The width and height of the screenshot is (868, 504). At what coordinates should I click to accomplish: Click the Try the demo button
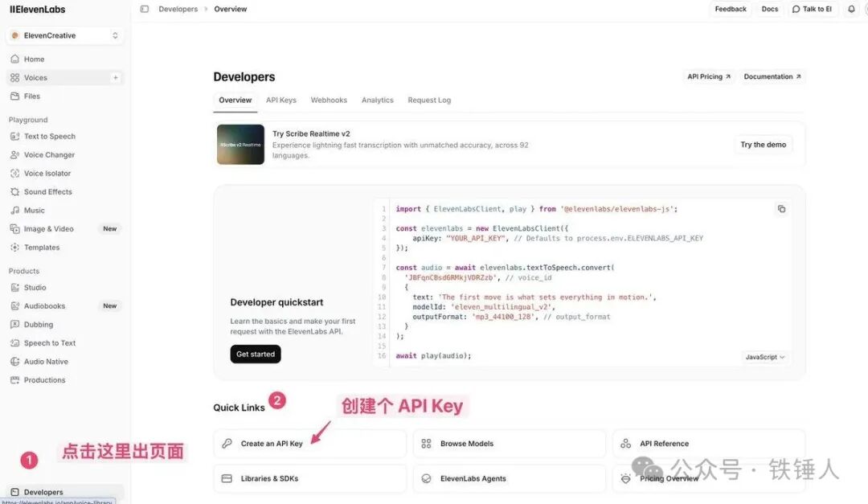[763, 145]
